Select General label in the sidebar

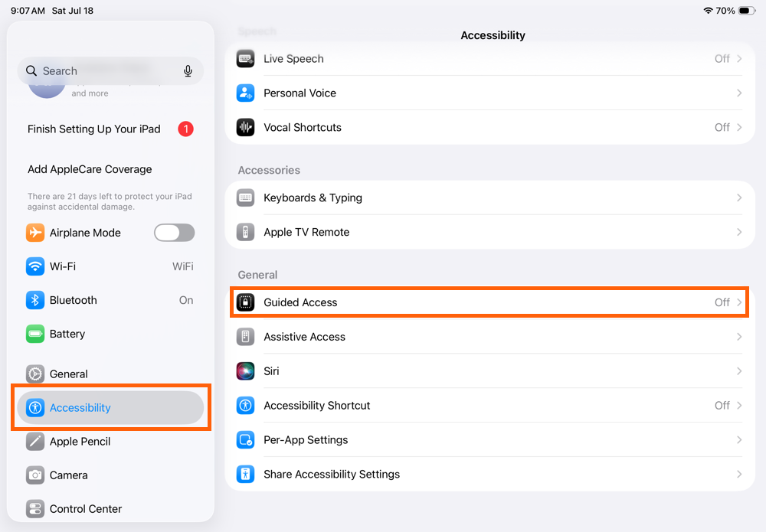[69, 374]
